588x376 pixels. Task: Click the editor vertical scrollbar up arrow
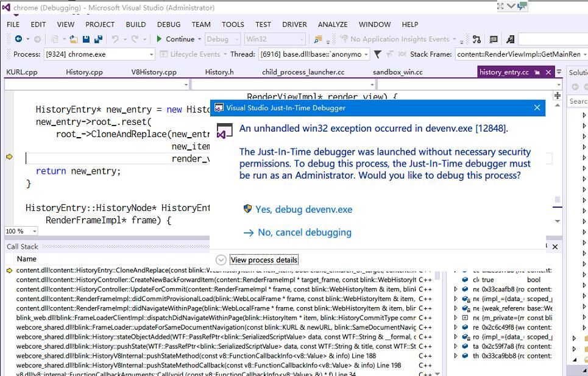click(x=558, y=105)
